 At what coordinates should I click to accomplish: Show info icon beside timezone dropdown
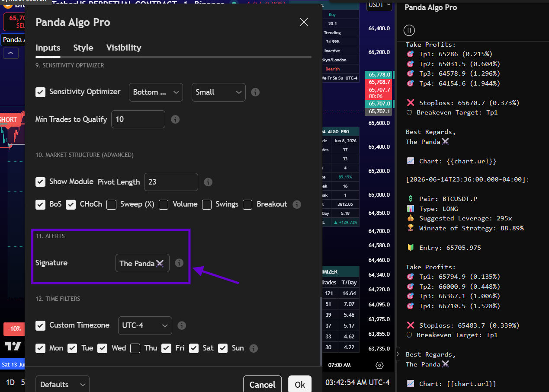182,325
